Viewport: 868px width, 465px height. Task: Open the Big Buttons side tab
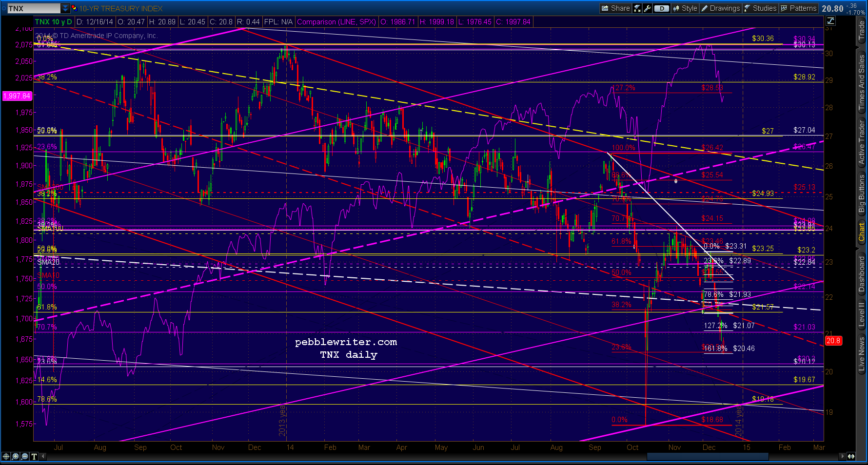click(x=862, y=194)
